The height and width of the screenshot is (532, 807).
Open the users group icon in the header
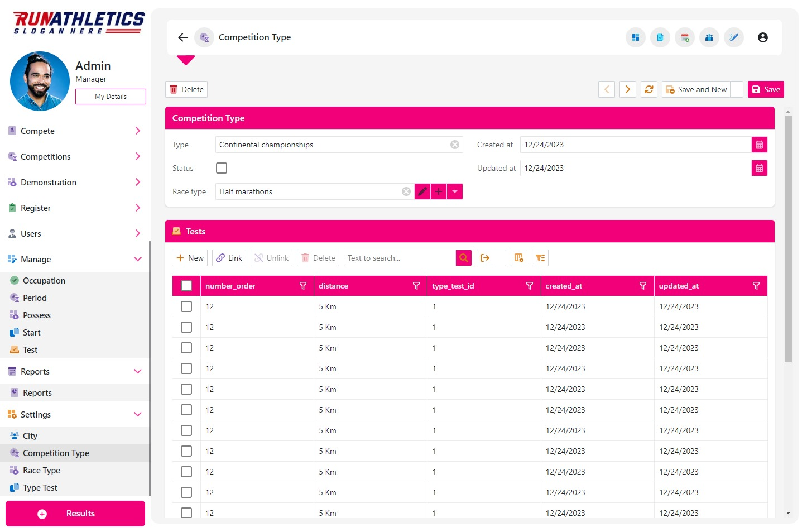[709, 37]
